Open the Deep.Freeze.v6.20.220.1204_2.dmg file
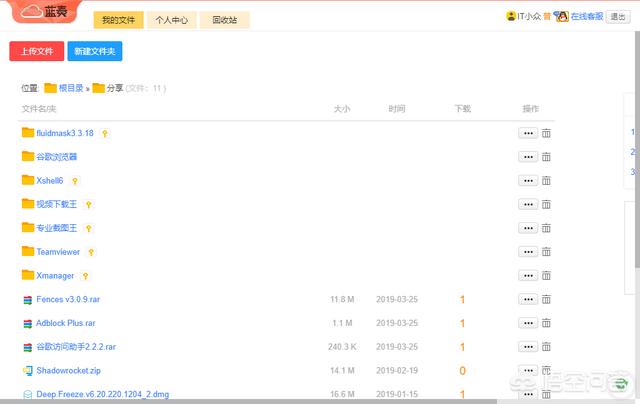 [x=102, y=394]
